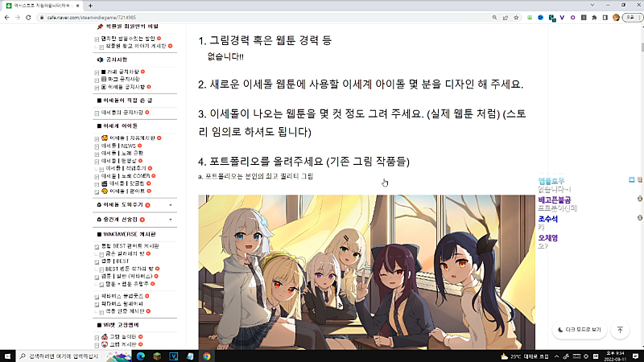Open the 이세돌 | 팬아트 board
Viewport: 644px width, 362px height.
(x=127, y=191)
